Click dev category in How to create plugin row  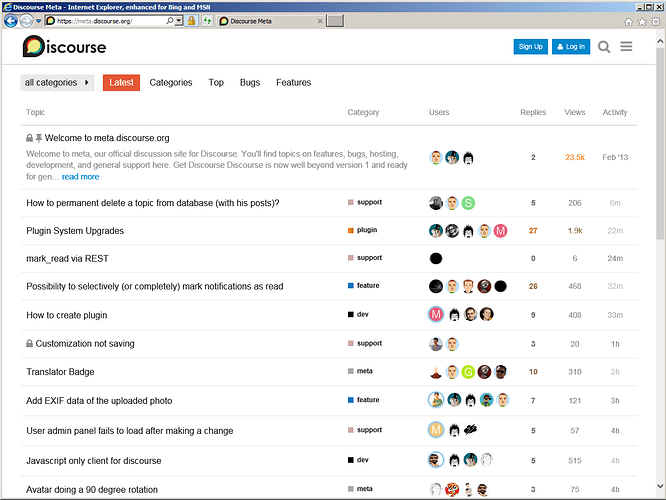tap(358, 314)
